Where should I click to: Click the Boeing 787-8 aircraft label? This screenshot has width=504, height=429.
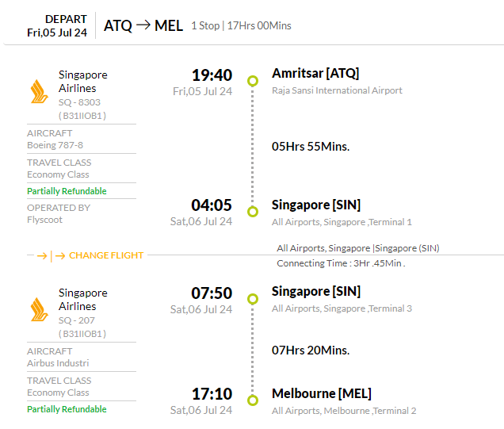tap(55, 145)
